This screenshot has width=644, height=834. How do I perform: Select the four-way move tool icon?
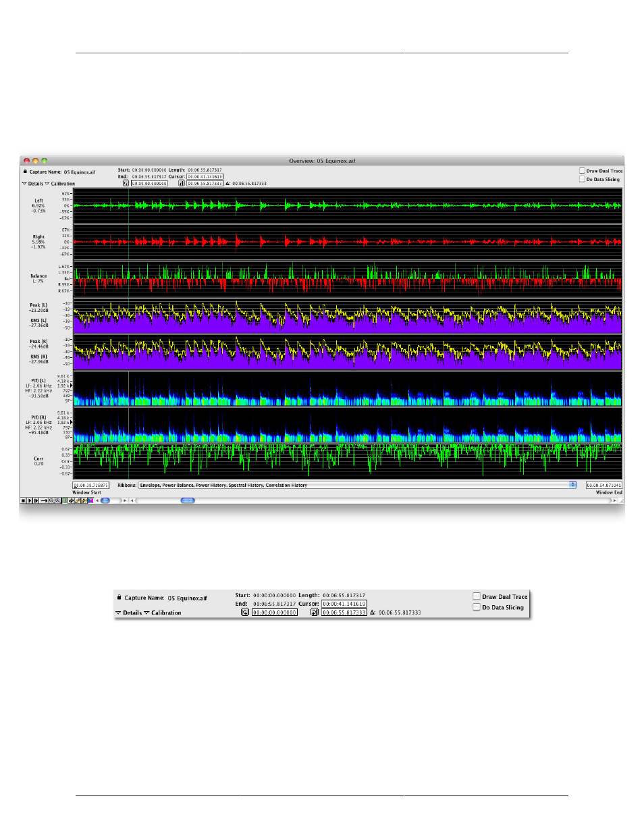[71, 500]
